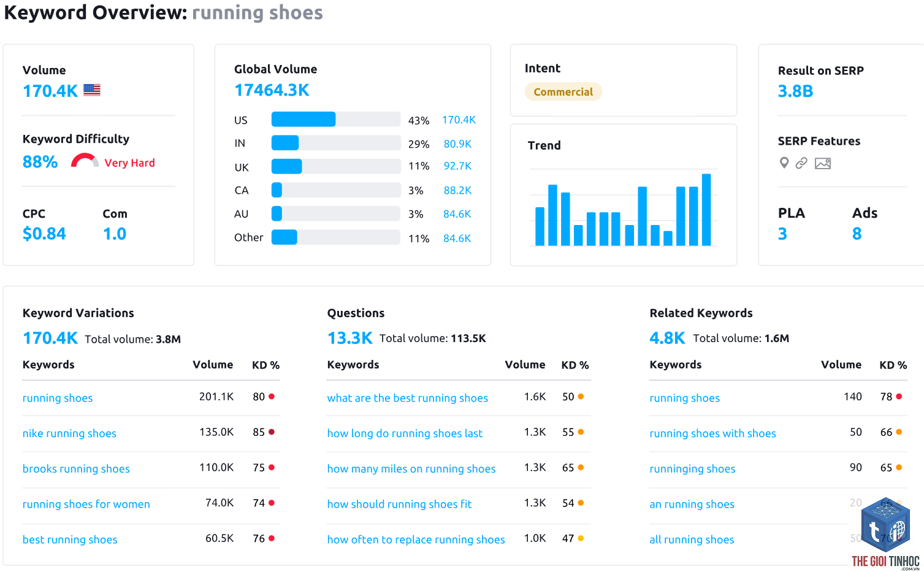Click the 1.0 Com value

pos(115,234)
